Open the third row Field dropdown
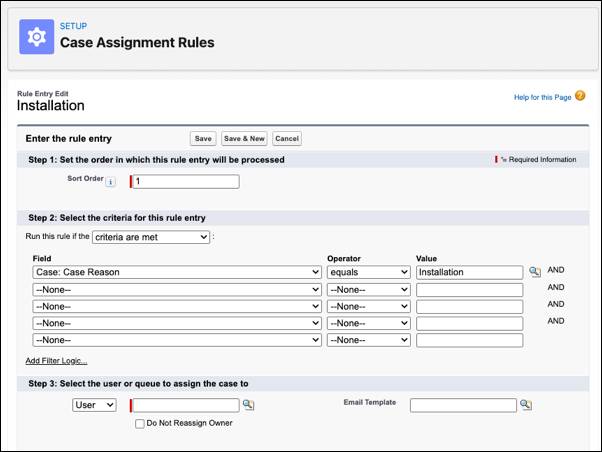The image size is (602, 452). [x=177, y=306]
